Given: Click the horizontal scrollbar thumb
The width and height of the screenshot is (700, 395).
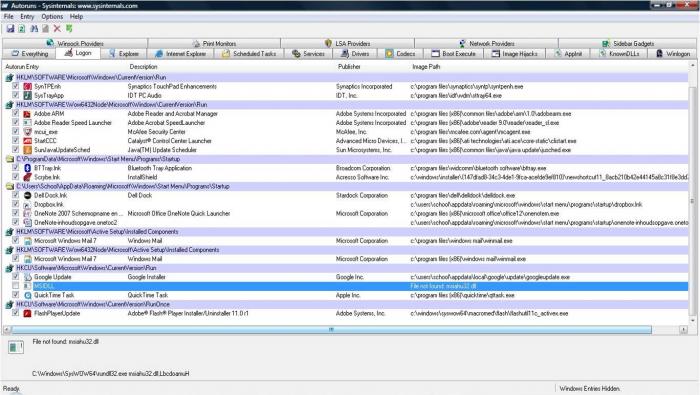Looking at the screenshot, I should (x=331, y=329).
